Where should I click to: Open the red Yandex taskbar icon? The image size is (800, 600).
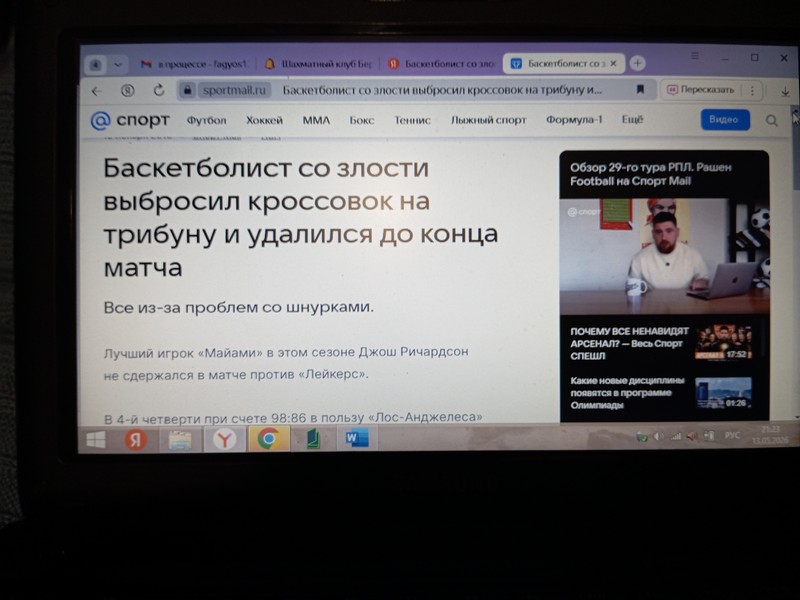(x=136, y=440)
